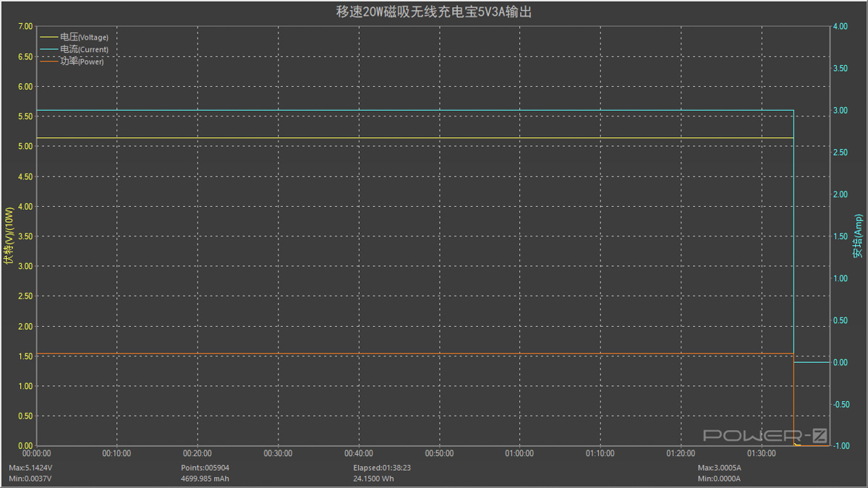
Task: Click the yellow Voltage legend line swatch
Action: (x=48, y=37)
